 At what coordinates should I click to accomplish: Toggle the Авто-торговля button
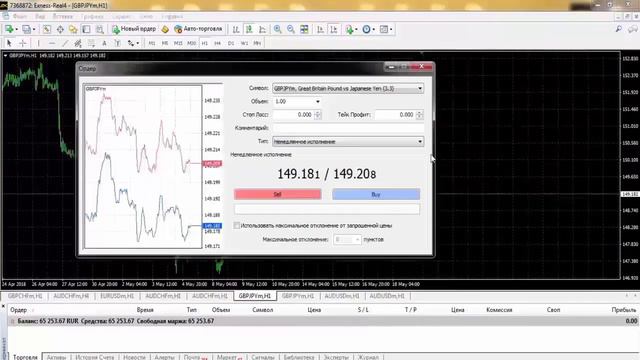point(198,29)
